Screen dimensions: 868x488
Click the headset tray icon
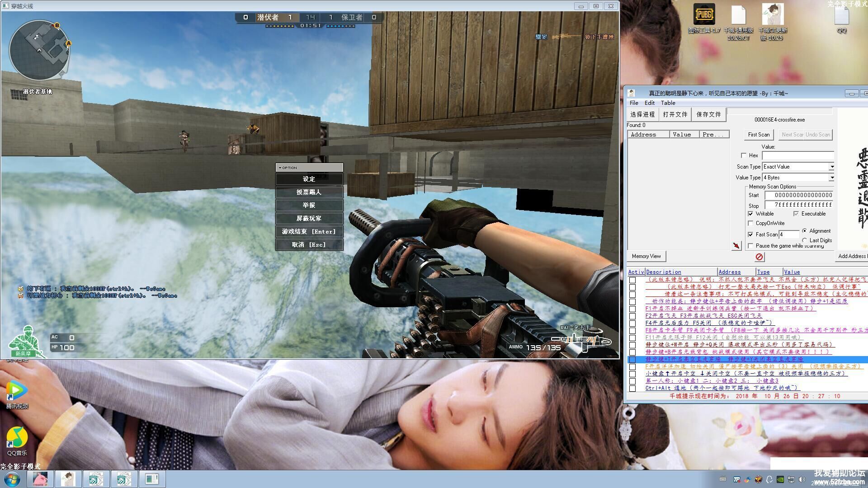tap(769, 479)
